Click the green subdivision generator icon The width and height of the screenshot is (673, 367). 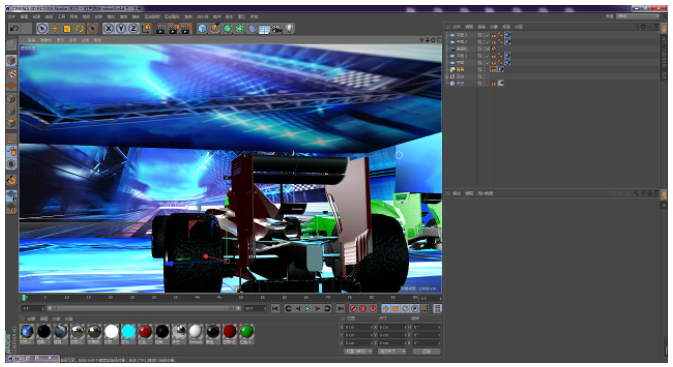click(227, 29)
